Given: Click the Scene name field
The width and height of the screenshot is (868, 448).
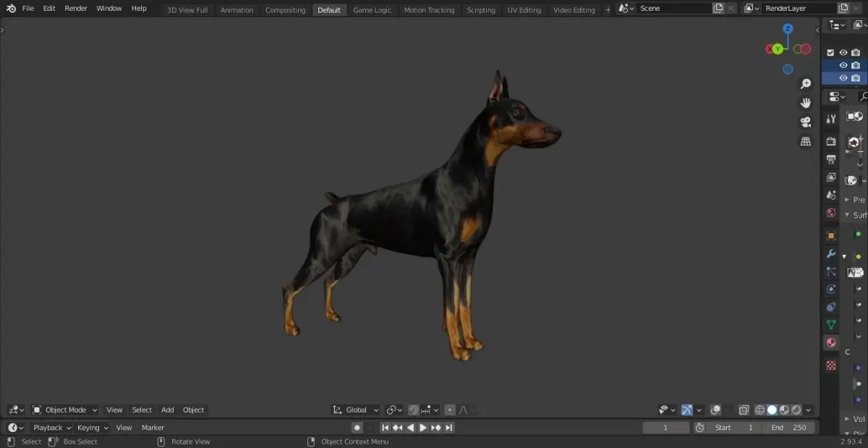Looking at the screenshot, I should pos(673,8).
